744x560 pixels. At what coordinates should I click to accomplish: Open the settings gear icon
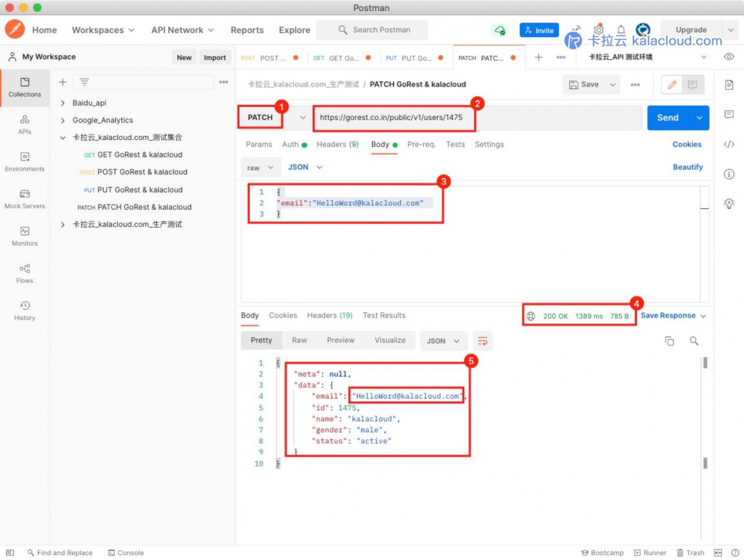(x=598, y=30)
